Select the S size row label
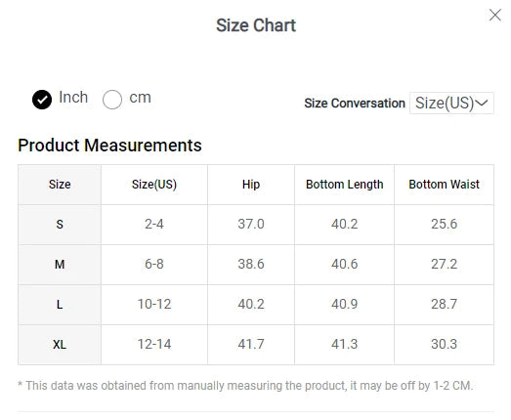 point(60,225)
